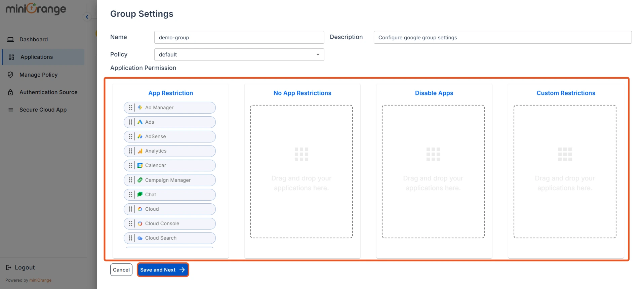Click the Chat app icon
The image size is (644, 289).
coord(140,195)
